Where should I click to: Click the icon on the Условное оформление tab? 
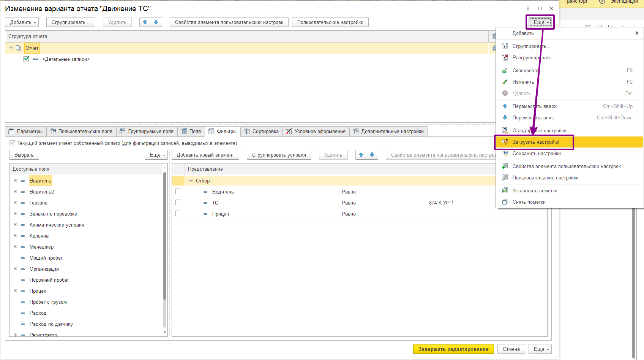point(289,131)
